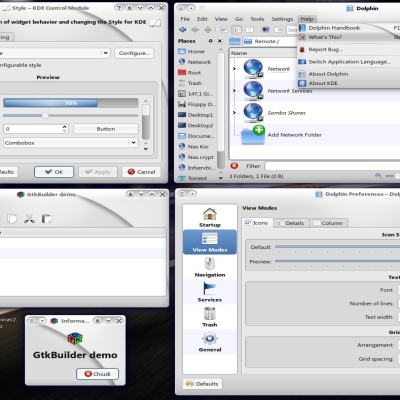The height and width of the screenshot is (400, 400).
Task: Select Services page in Preferences
Action: 210,292
